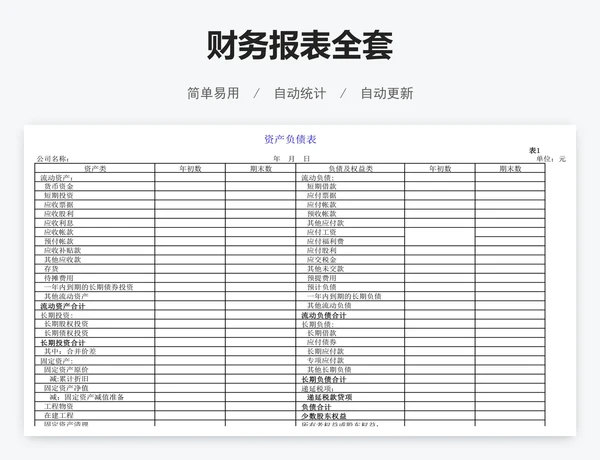Select the 固定资产净值 row label

[x=66, y=388]
